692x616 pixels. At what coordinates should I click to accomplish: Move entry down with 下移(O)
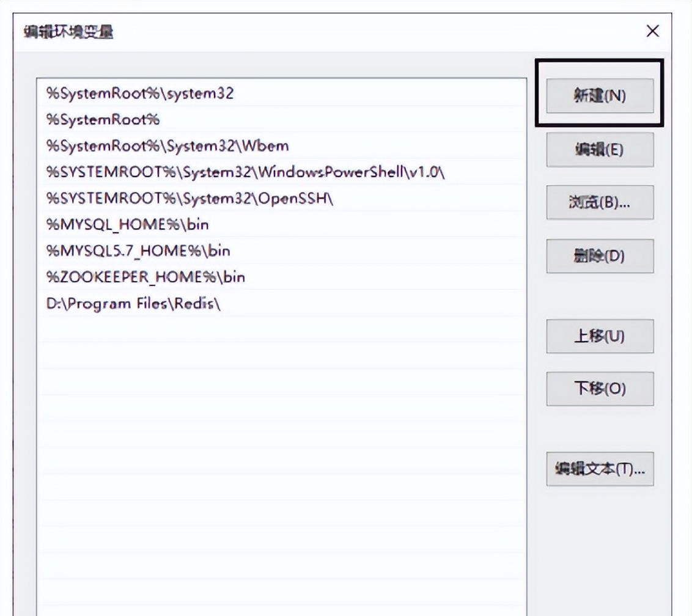[600, 389]
